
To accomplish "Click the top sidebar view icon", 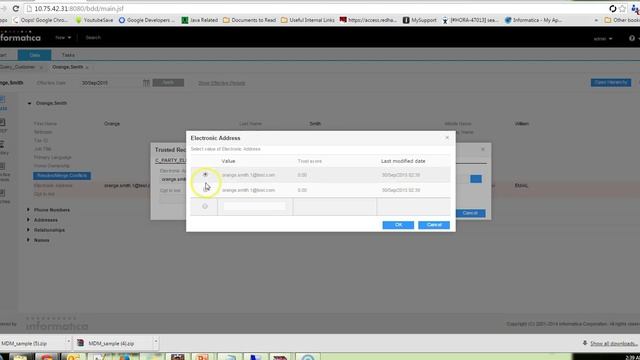I will pos(3,102).
